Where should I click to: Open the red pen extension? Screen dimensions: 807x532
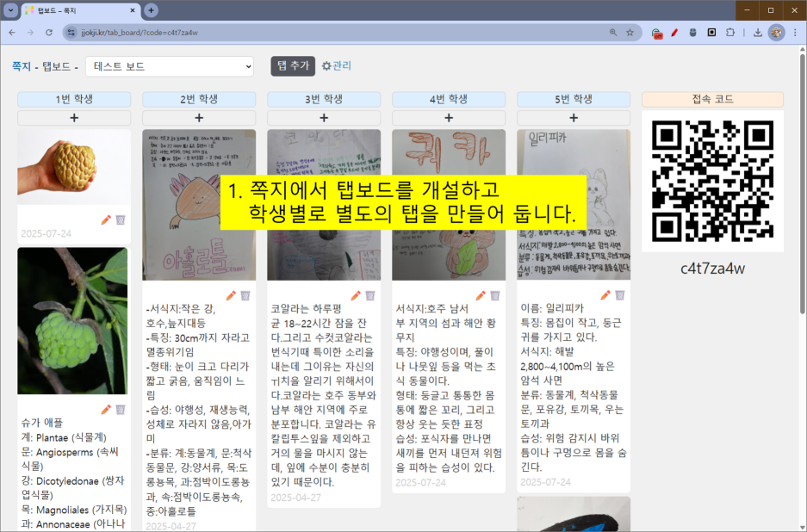pos(674,33)
